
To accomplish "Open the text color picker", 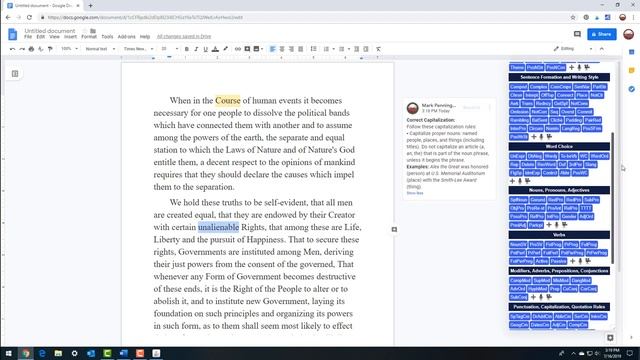I will [215, 49].
